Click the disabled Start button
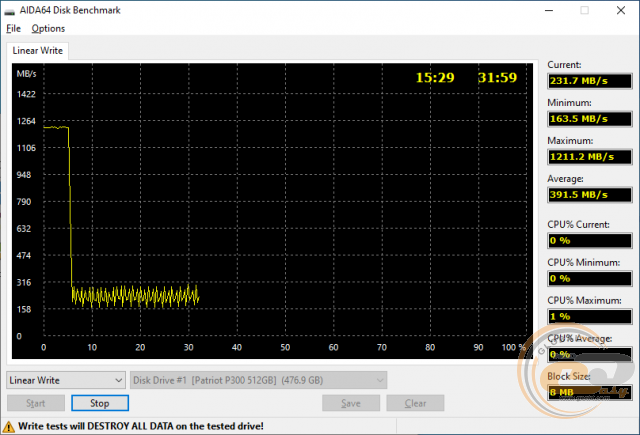The width and height of the screenshot is (640, 435). (x=36, y=403)
